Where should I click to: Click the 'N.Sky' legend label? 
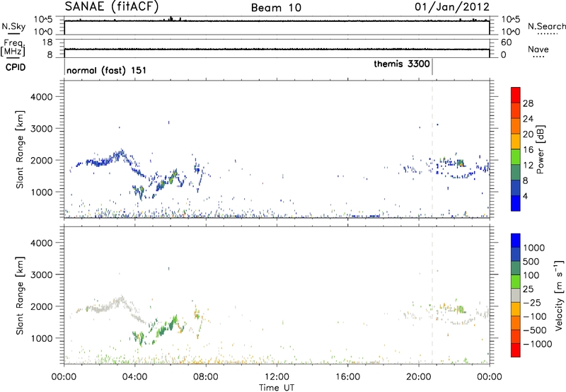pyautogui.click(x=13, y=26)
